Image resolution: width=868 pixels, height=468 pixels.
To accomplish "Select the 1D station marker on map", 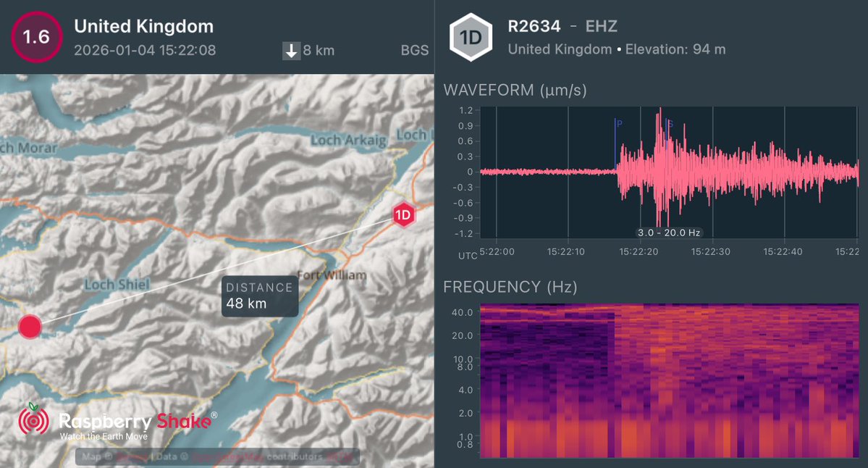I will [403, 215].
